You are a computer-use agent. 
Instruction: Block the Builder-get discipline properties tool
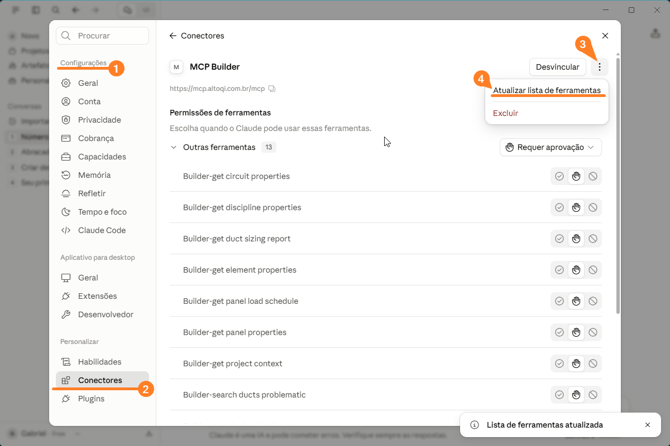coord(593,207)
